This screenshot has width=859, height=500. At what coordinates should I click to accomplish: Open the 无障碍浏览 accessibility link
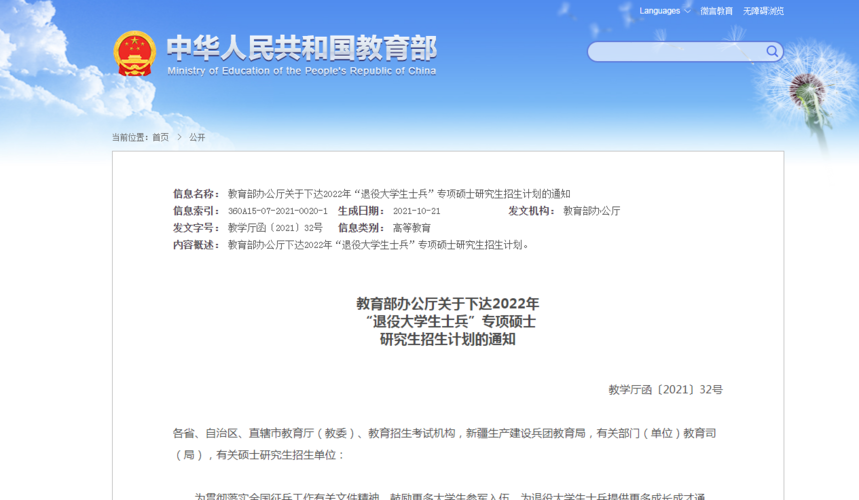pos(763,11)
